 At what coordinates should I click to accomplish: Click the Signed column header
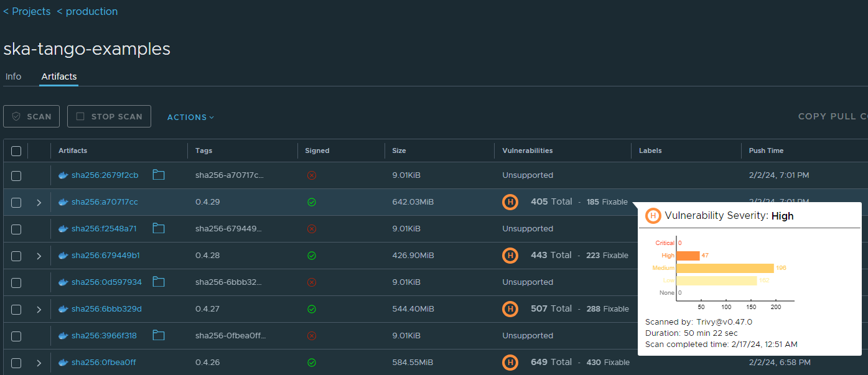(x=317, y=150)
